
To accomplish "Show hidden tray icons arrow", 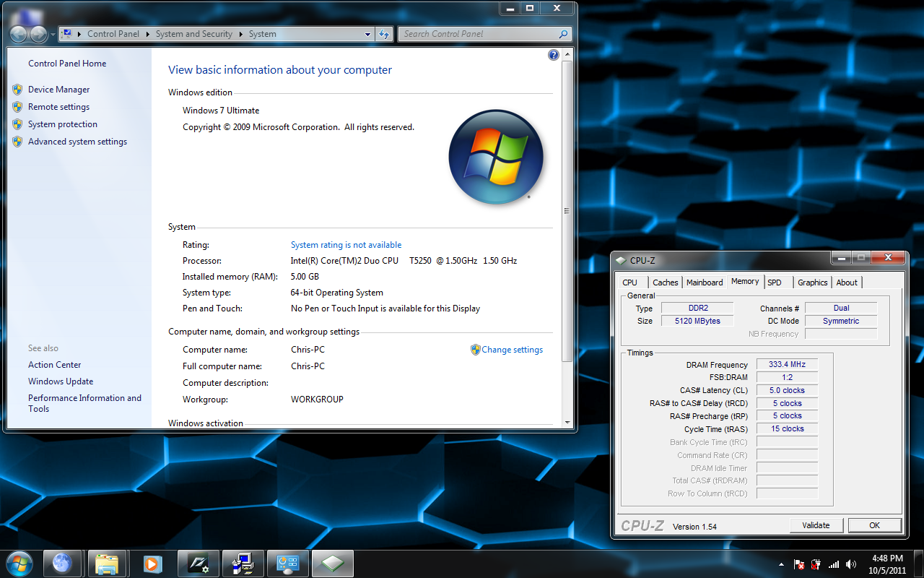I will pos(781,564).
